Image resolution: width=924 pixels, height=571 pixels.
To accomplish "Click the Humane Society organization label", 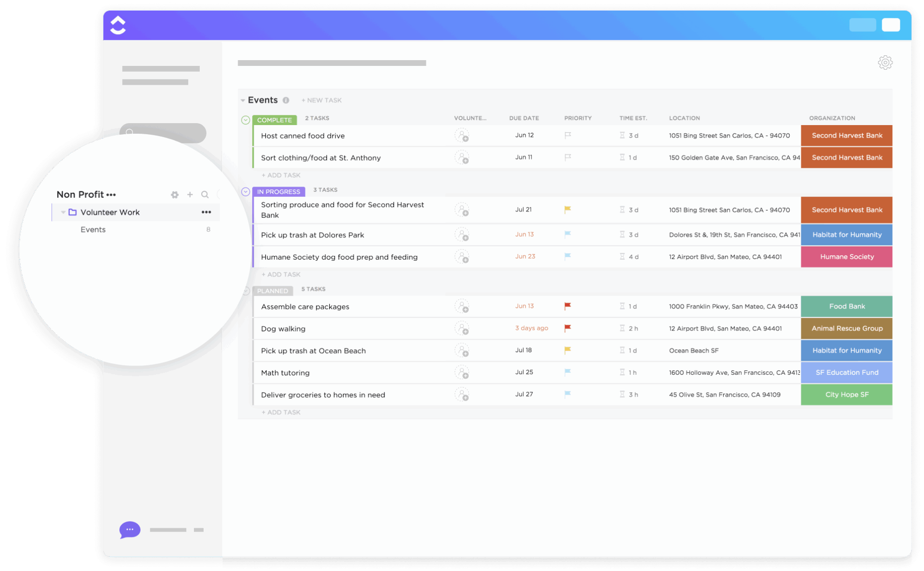I will [847, 257].
